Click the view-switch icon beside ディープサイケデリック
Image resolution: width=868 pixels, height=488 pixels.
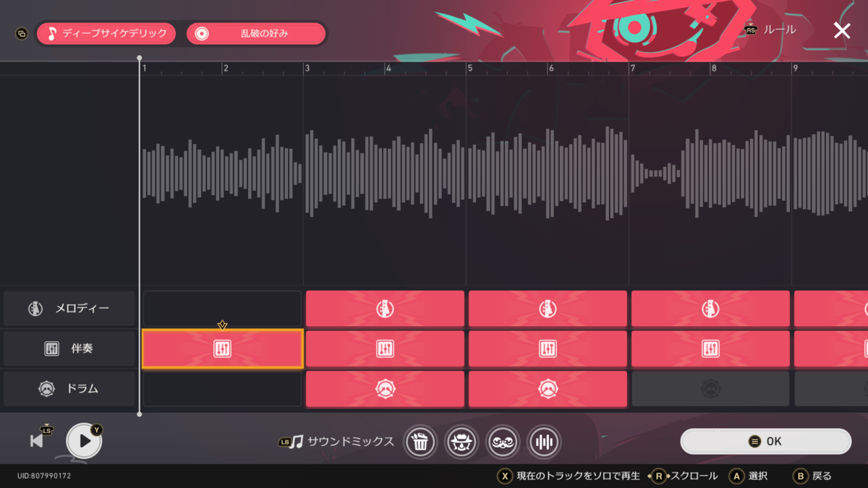coord(22,33)
